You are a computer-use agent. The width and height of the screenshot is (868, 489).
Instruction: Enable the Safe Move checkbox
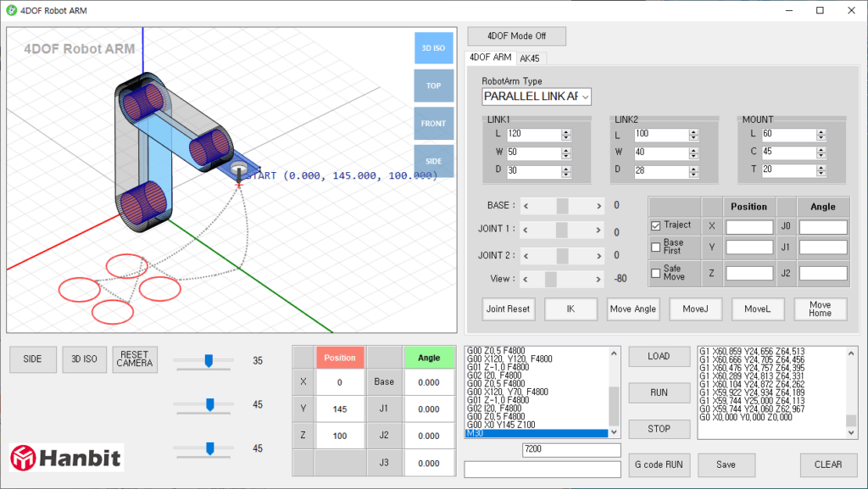tap(655, 273)
